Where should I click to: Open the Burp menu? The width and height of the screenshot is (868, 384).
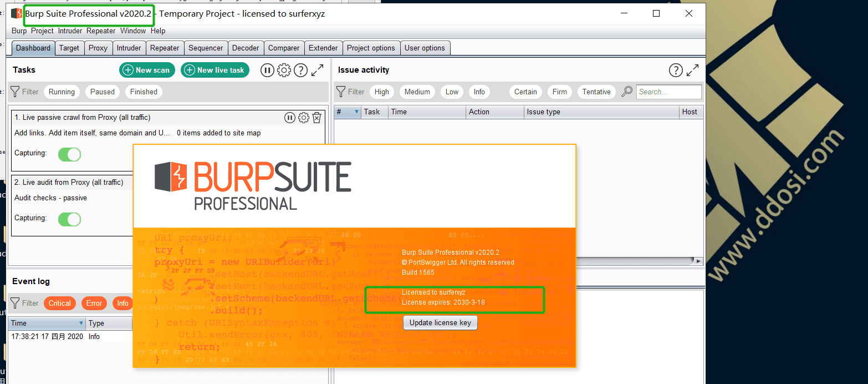(19, 31)
